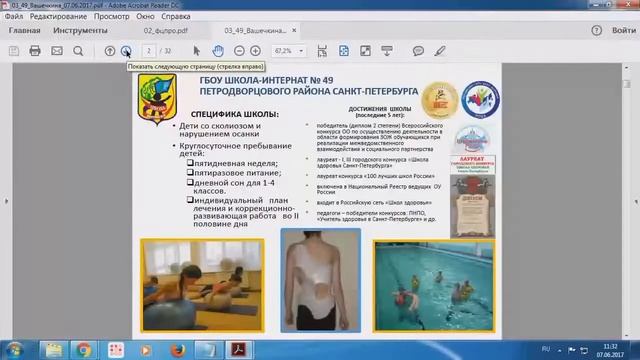Switch to 02_фцпро.pdf document tab
The height and width of the screenshot is (360, 640).
click(x=166, y=31)
